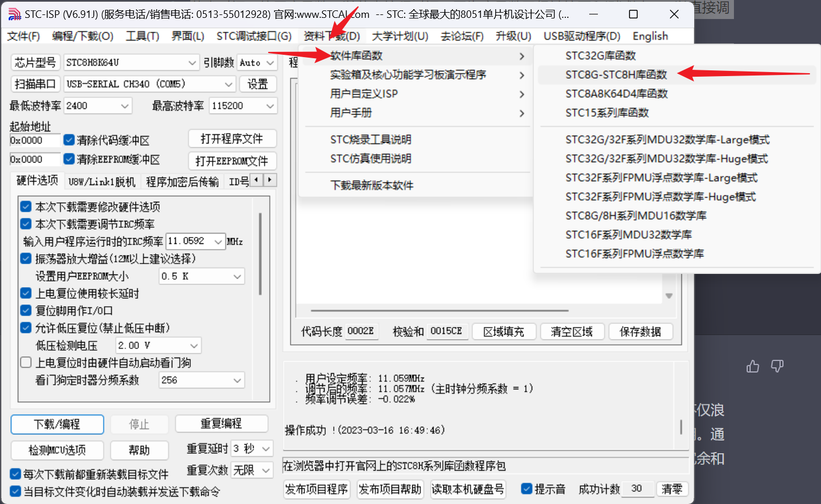Screen dimensions: 821x504
Task: Toggle 振荡器放大增益 checkbox
Action: point(26,258)
